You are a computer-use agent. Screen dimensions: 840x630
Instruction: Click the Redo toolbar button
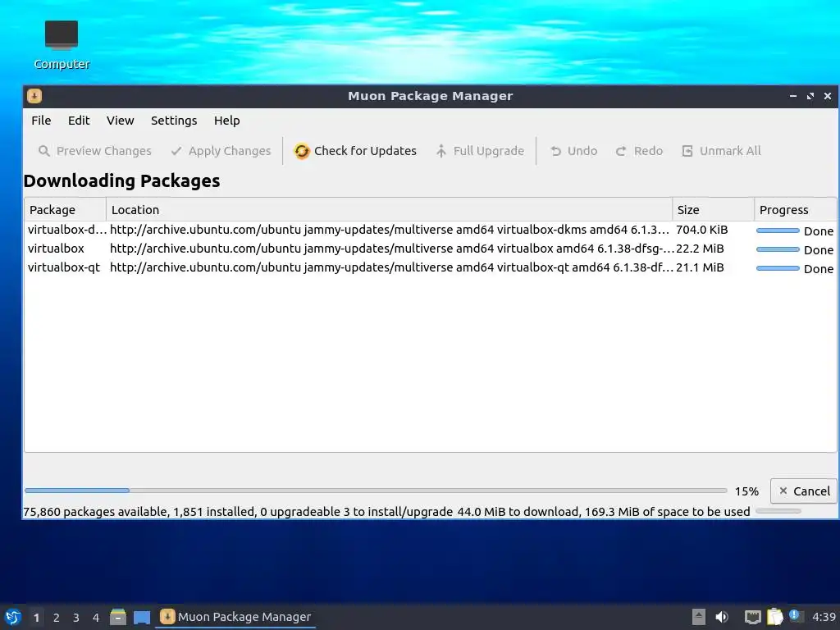(x=640, y=151)
